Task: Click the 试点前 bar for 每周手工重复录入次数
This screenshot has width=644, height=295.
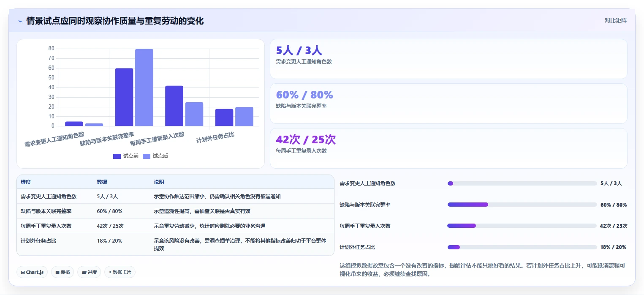Action: point(174,106)
